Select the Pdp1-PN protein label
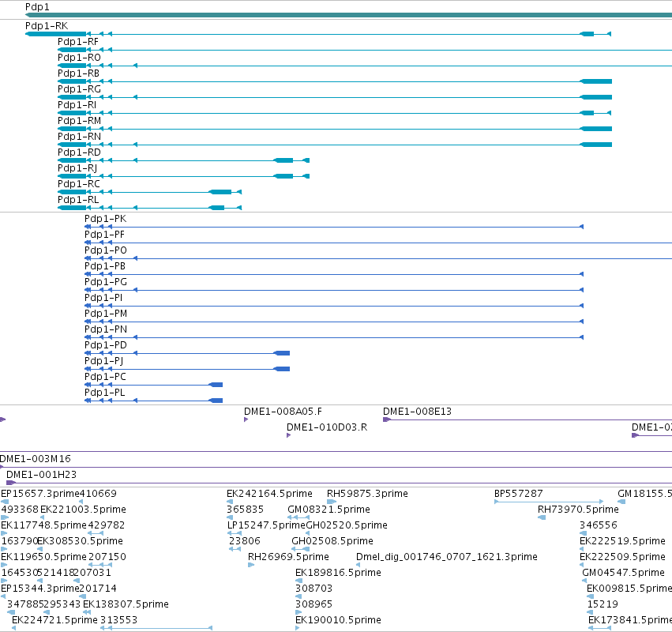The height and width of the screenshot is (632, 672). click(x=106, y=329)
